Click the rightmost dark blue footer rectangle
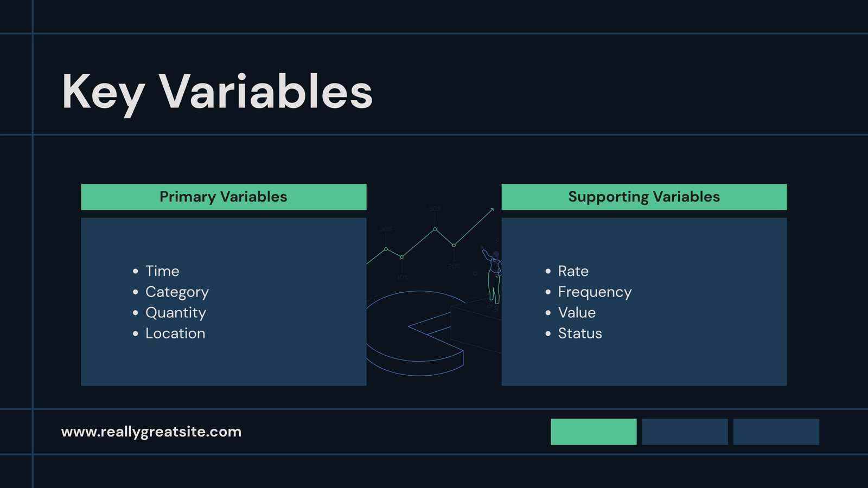The image size is (868, 488). pyautogui.click(x=776, y=432)
